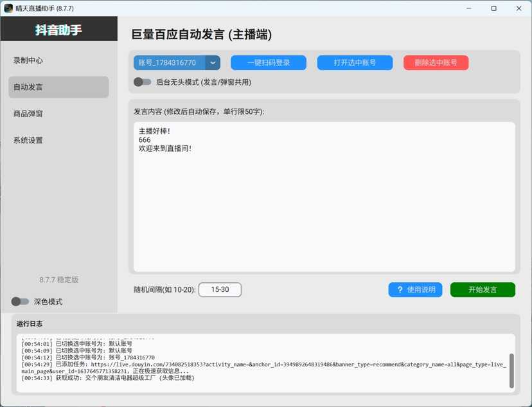
Task: Click the red 删除选中账号 button
Action: point(436,63)
